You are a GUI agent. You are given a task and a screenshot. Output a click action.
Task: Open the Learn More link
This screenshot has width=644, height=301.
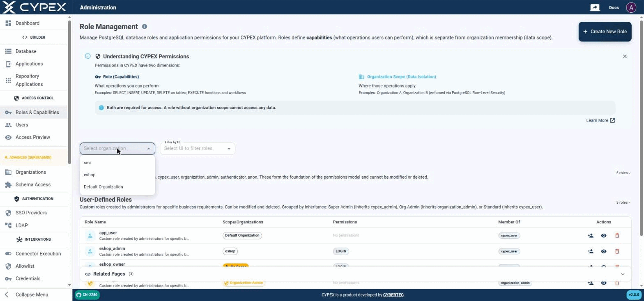pyautogui.click(x=600, y=121)
